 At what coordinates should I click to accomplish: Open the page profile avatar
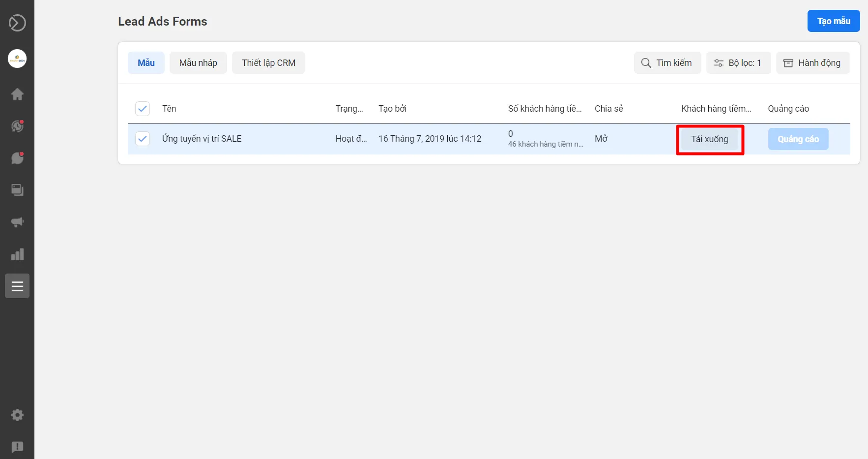click(x=17, y=59)
